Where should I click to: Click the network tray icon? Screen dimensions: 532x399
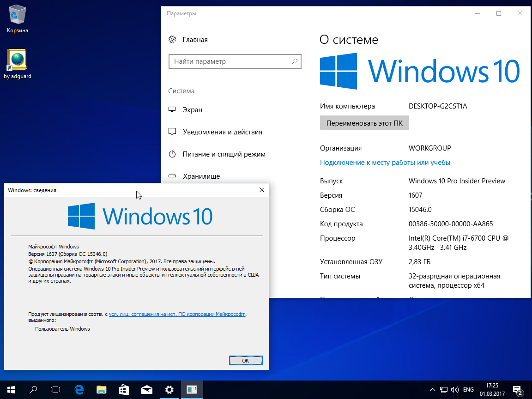point(444,390)
